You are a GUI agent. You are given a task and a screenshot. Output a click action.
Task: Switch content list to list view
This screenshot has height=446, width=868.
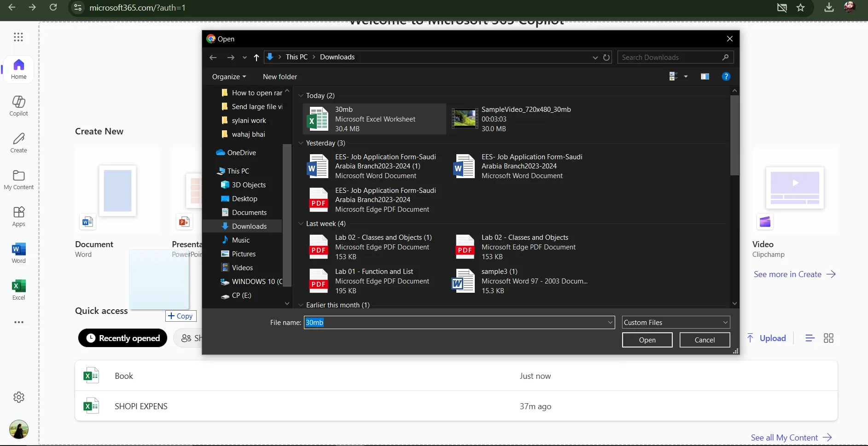point(810,338)
